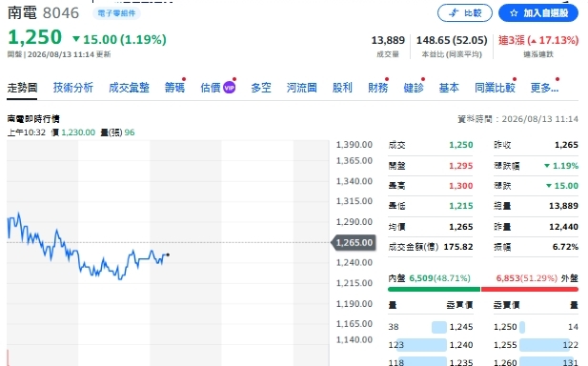The image size is (588, 366).
Task: Click the 1,265.00 reference price marker
Action: click(x=354, y=243)
